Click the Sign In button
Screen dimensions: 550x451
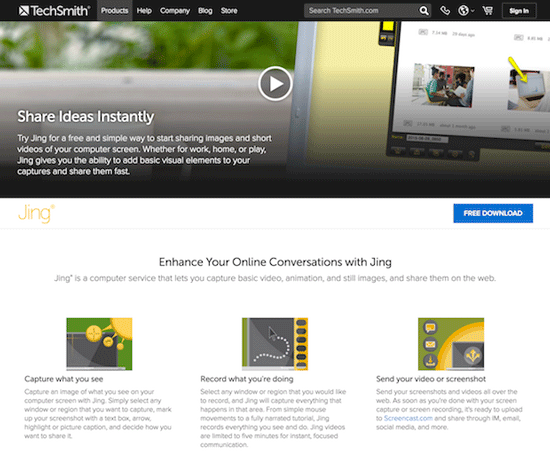pyautogui.click(x=519, y=11)
